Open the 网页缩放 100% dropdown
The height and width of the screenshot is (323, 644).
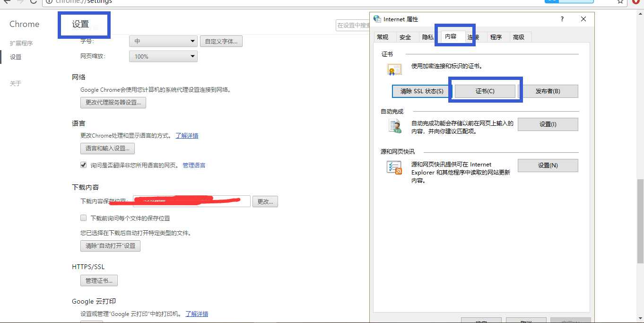(163, 56)
